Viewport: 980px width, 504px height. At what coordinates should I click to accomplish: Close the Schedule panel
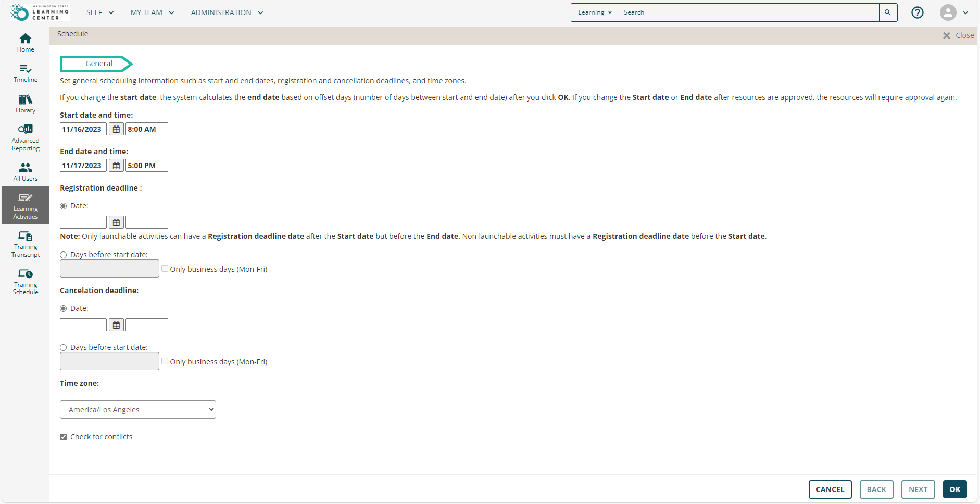(x=958, y=35)
